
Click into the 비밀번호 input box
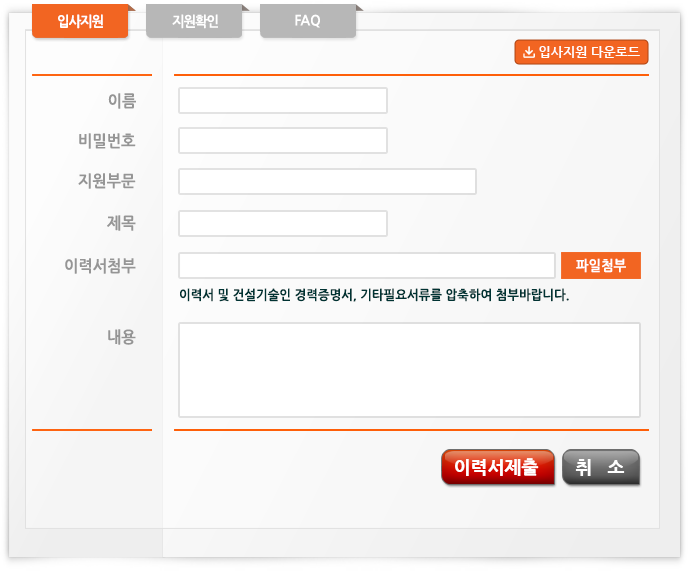282,141
